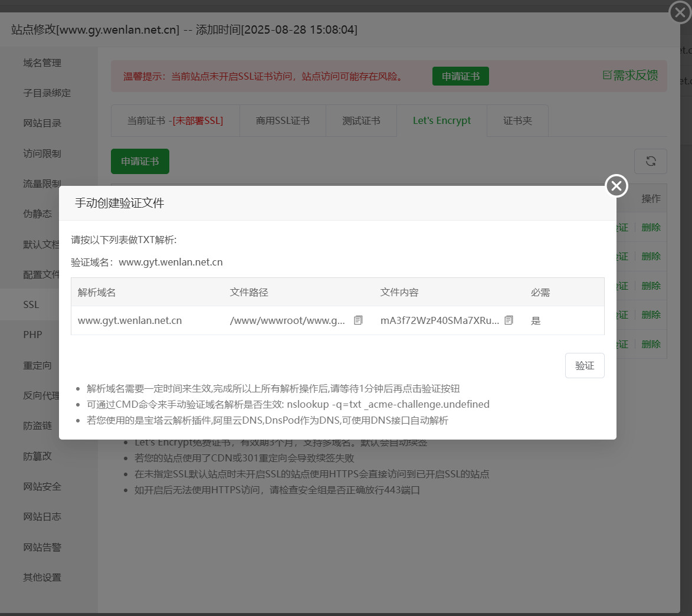This screenshot has width=692, height=616.
Task: Click the refresh icon button
Action: (651, 161)
